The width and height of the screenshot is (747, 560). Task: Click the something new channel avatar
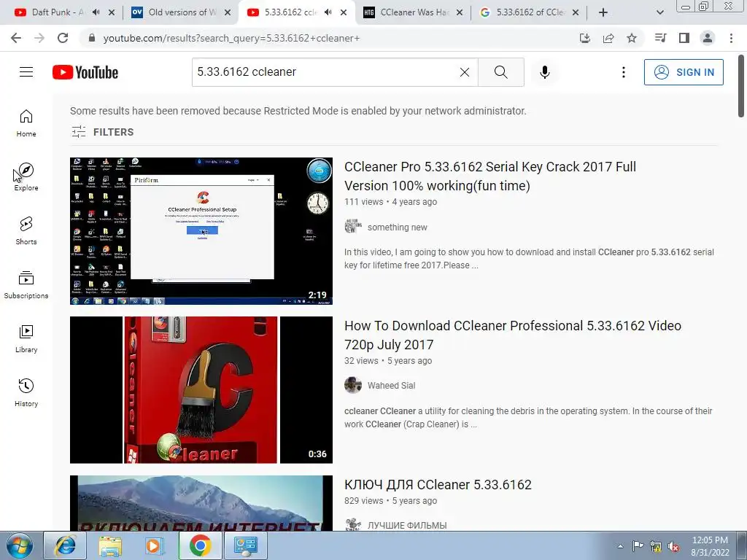353,227
